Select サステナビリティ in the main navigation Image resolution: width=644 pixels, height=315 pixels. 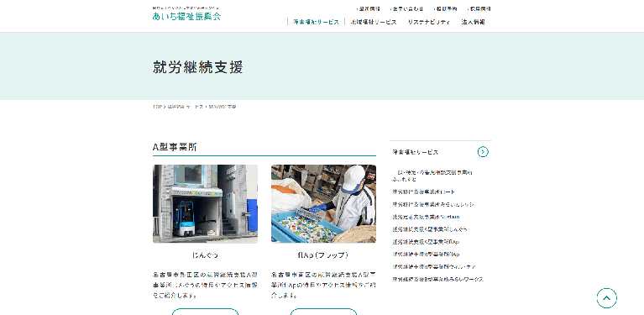pyautogui.click(x=429, y=22)
